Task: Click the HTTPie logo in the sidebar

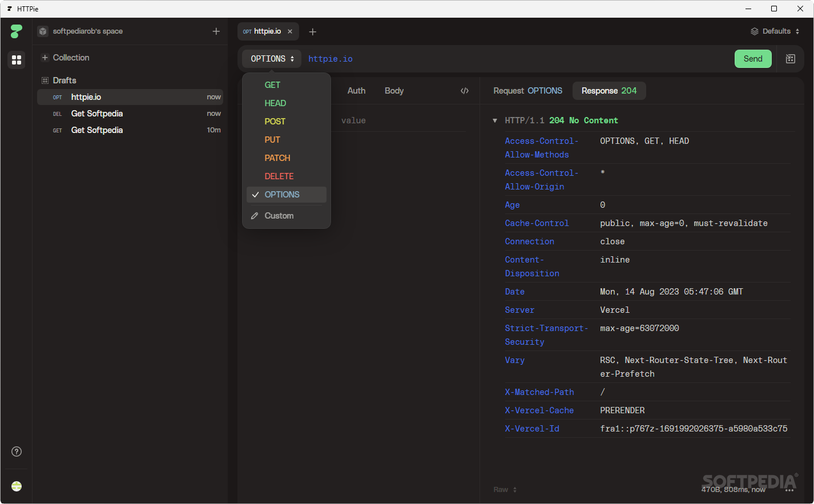Action: coord(17,31)
